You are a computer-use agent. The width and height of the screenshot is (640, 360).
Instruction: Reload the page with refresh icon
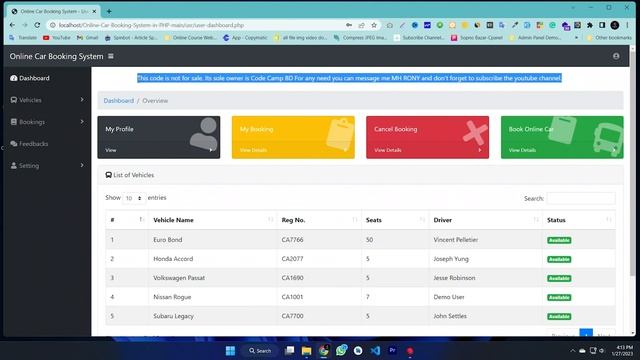pyautogui.click(x=37, y=25)
